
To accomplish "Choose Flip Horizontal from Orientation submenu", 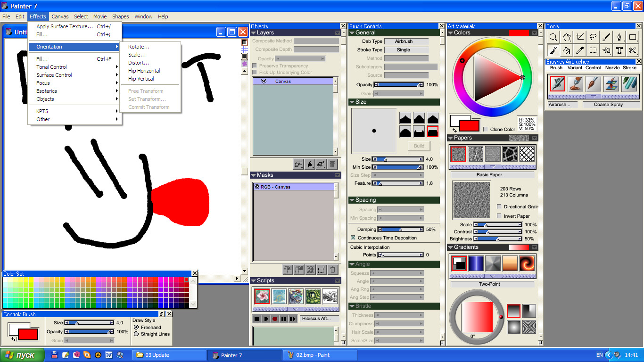I will pos(144,71).
